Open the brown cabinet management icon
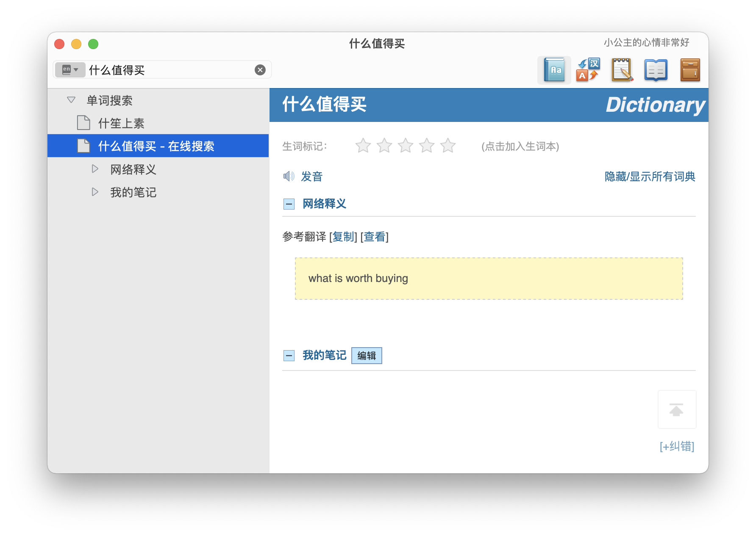This screenshot has width=756, height=536. [x=690, y=70]
